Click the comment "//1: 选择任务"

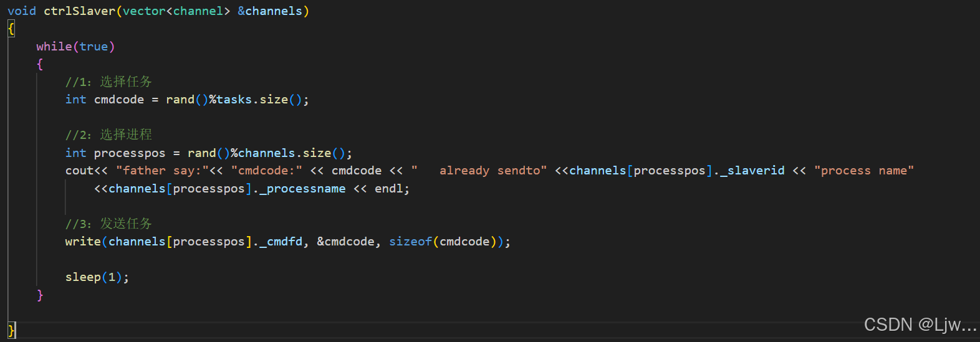[x=108, y=82]
